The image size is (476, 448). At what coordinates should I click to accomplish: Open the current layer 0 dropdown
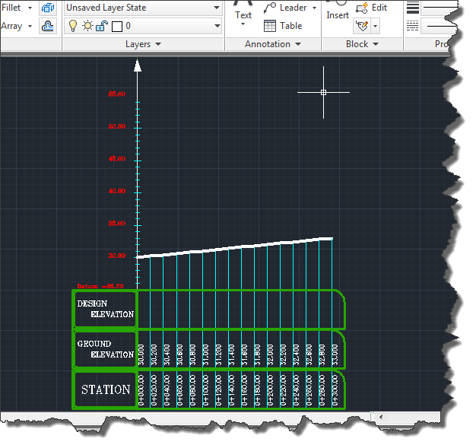coord(217,26)
